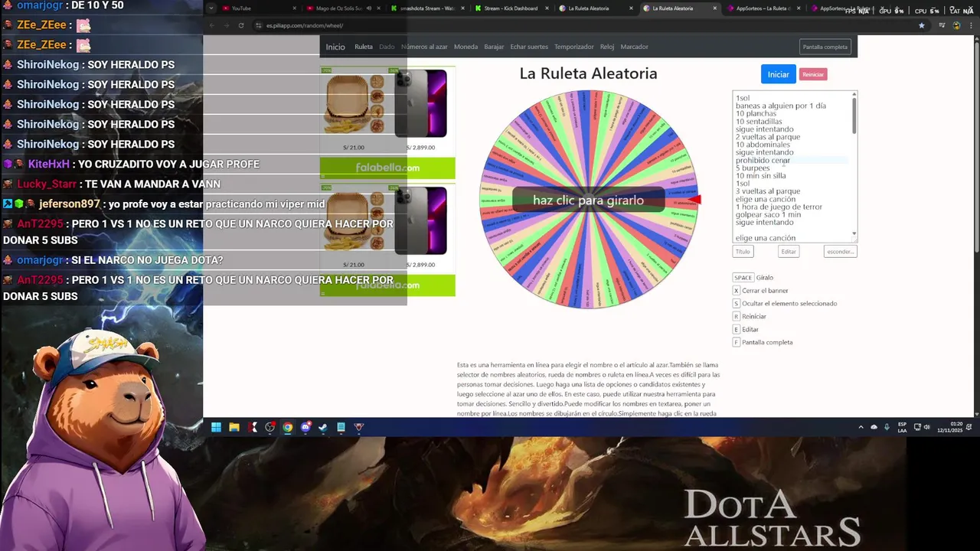Open the Dota 2 taskbar icon
The height and width of the screenshot is (551, 980).
click(359, 427)
